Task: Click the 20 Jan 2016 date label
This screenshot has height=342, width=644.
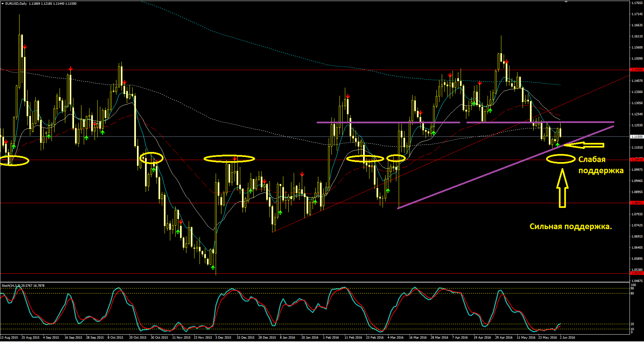Action: (x=310, y=337)
